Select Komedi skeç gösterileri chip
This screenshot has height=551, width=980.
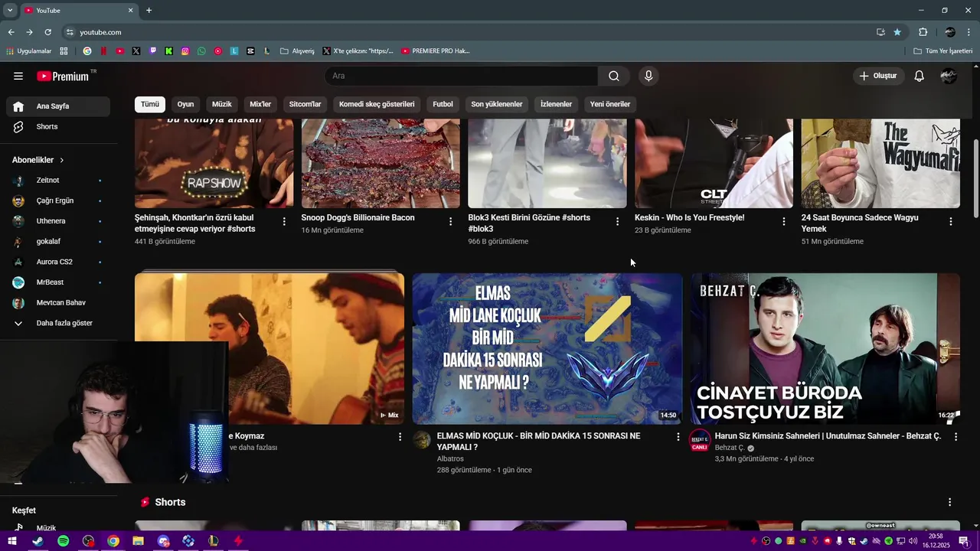pos(377,104)
